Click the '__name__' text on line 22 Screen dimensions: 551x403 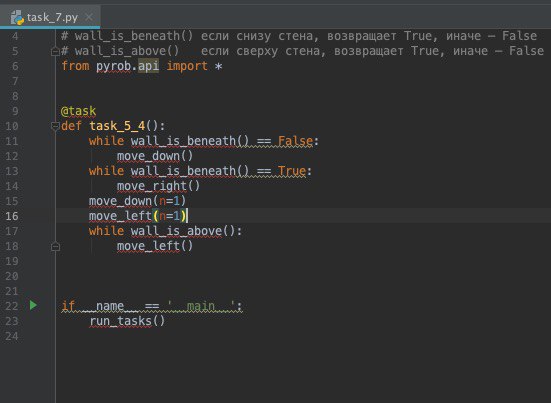(110, 306)
